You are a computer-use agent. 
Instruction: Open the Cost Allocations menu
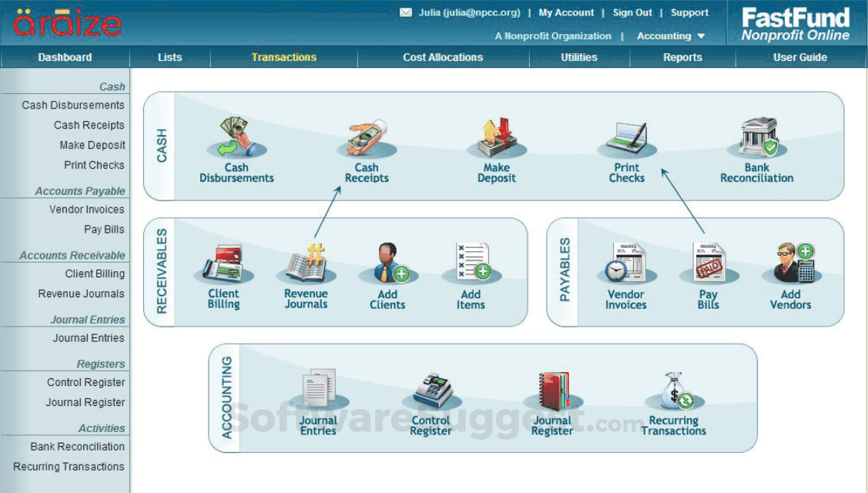click(443, 57)
